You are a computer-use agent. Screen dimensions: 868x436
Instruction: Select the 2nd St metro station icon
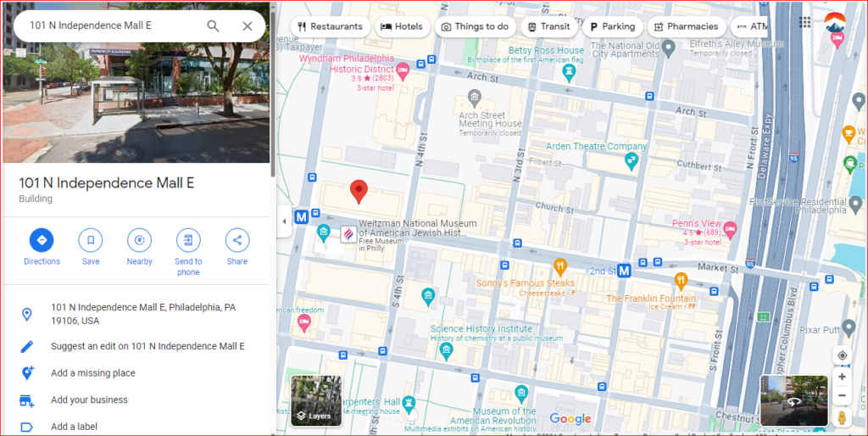625,271
